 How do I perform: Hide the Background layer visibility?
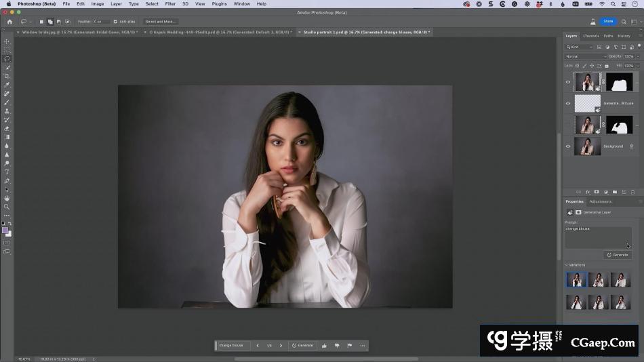click(x=568, y=146)
